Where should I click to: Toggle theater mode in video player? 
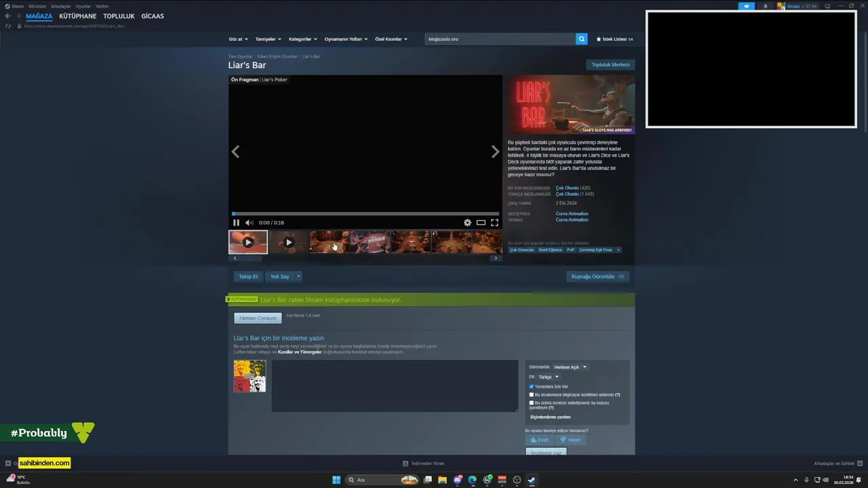(x=481, y=222)
